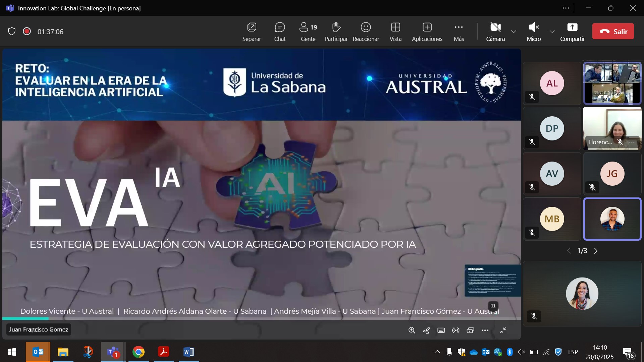Select the annotation pen on the slide toolbar
The image size is (644, 362).
point(427,330)
